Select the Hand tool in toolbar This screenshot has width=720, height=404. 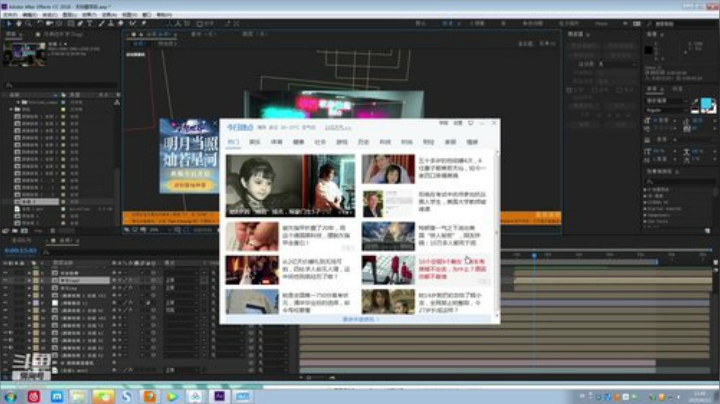pos(19,23)
